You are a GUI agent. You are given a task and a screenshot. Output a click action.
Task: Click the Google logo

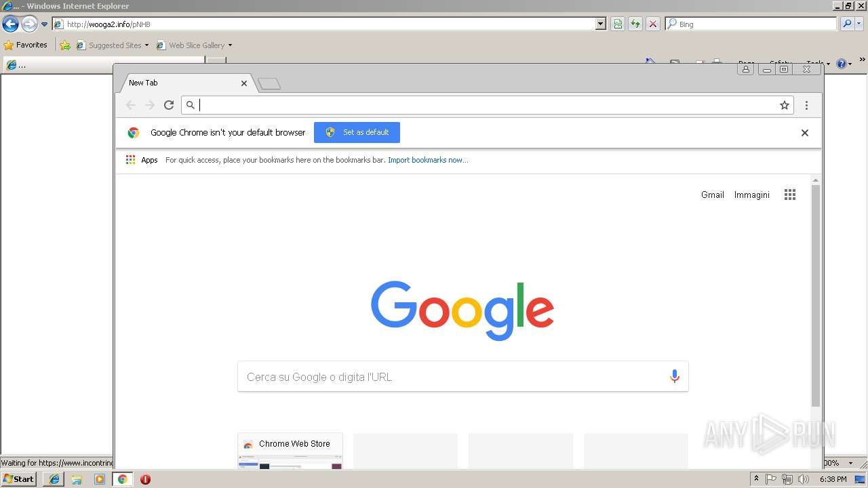point(462,310)
